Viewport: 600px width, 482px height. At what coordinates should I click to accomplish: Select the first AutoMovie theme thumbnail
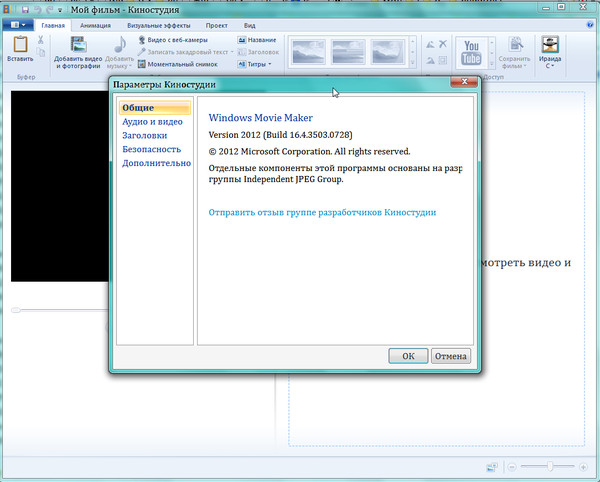click(x=308, y=52)
